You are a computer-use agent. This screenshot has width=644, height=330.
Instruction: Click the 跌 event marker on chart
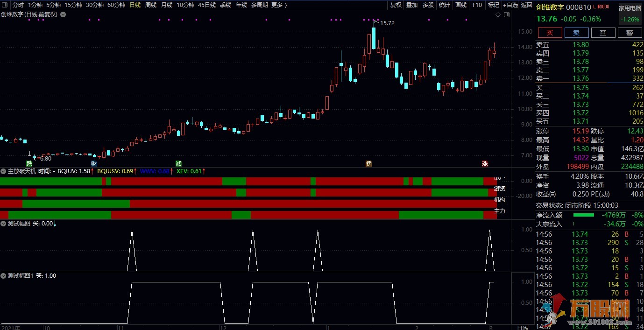(29, 163)
